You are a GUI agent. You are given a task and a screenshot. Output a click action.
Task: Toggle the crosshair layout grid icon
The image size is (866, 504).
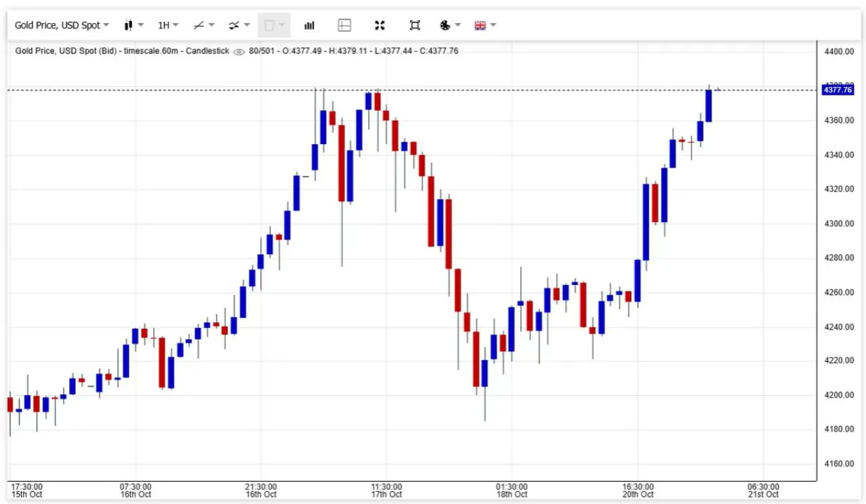[x=344, y=26]
